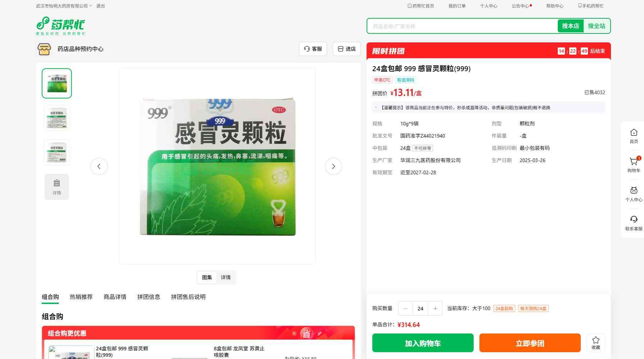Viewport: 644px width, 359px height.
Task: Open the 商品详情 tab
Action: 115,297
